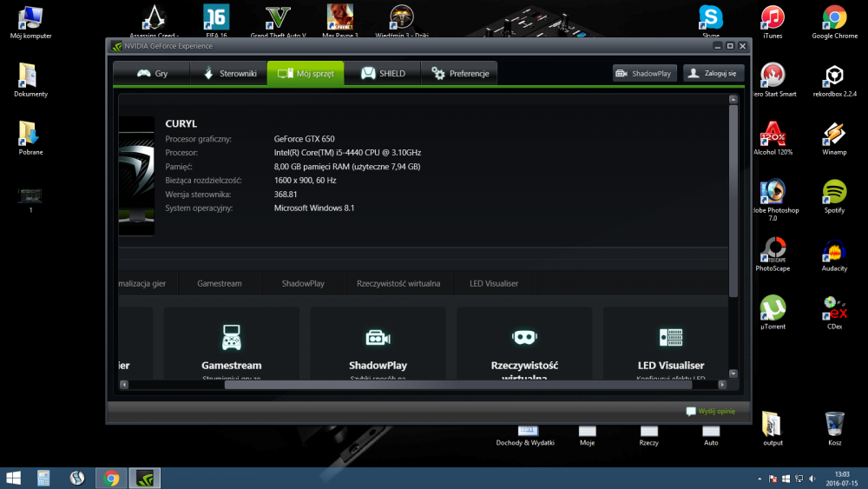The height and width of the screenshot is (489, 868).
Task: Select the µTorrent desktop icon
Action: click(773, 313)
